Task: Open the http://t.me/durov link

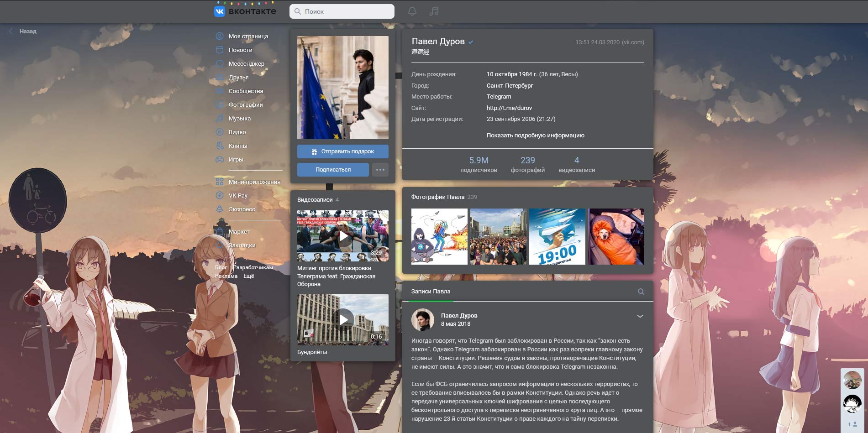Action: (x=509, y=108)
